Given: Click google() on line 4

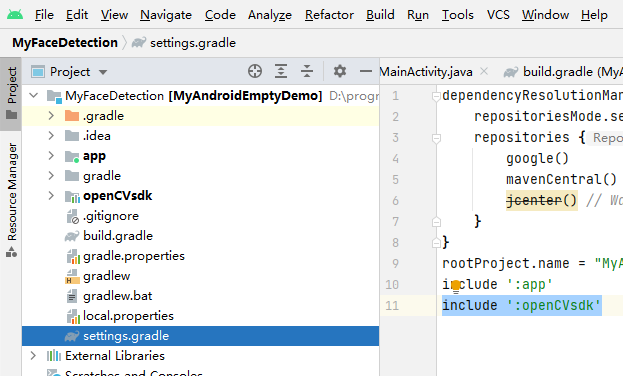Looking at the screenshot, I should click(x=537, y=159).
